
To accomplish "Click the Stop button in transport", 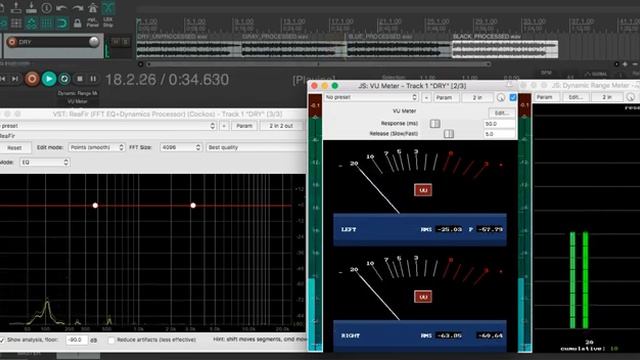I will pos(80,79).
